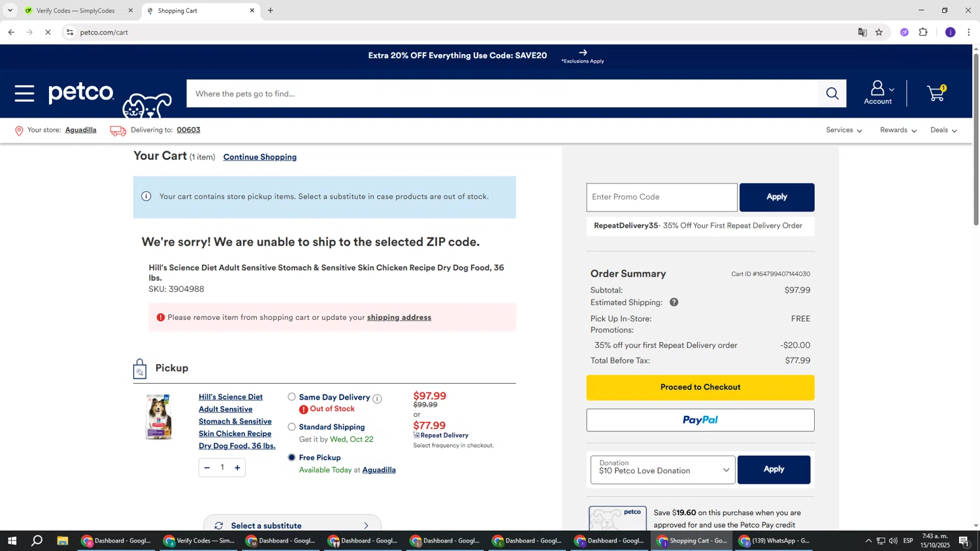The height and width of the screenshot is (551, 980).
Task: Click the delivery truck icon
Action: pyautogui.click(x=118, y=131)
